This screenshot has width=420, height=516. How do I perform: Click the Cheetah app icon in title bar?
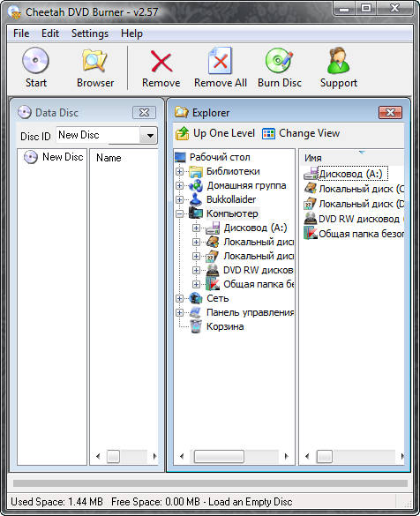(14, 12)
